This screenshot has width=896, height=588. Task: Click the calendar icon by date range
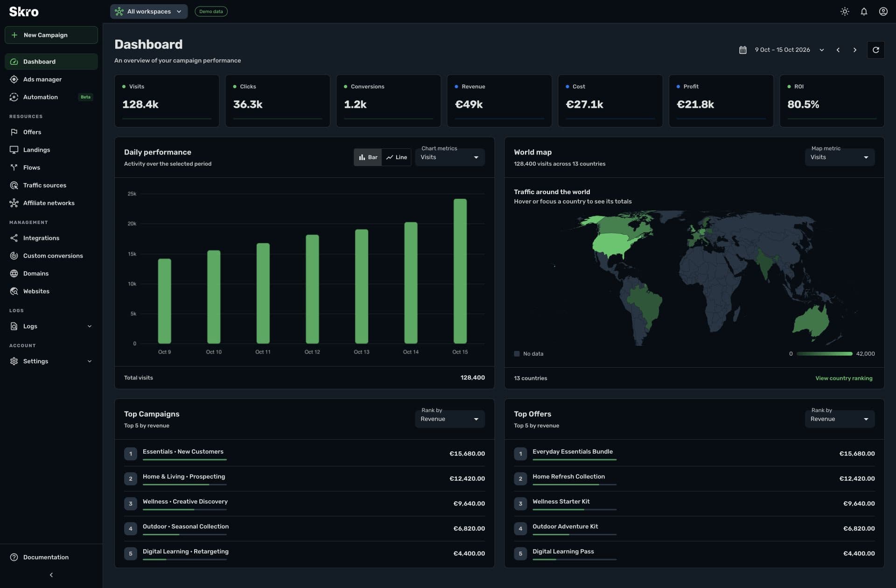[x=743, y=50]
